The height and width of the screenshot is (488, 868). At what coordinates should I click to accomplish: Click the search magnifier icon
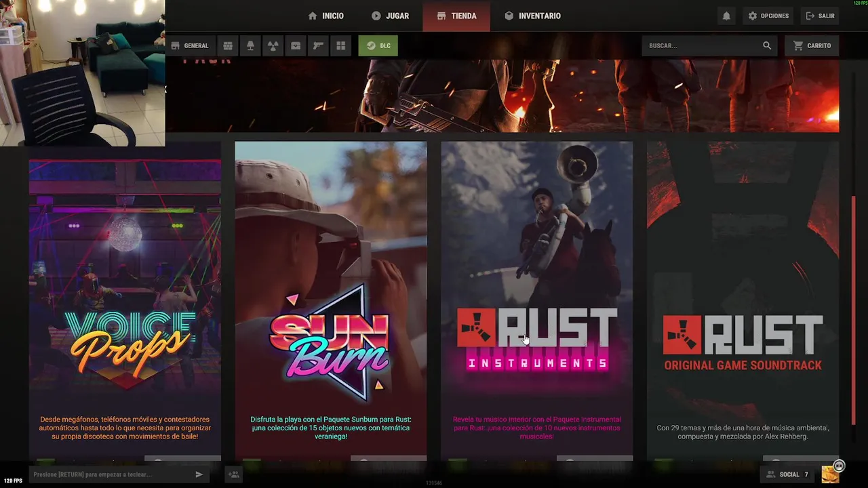coord(767,45)
